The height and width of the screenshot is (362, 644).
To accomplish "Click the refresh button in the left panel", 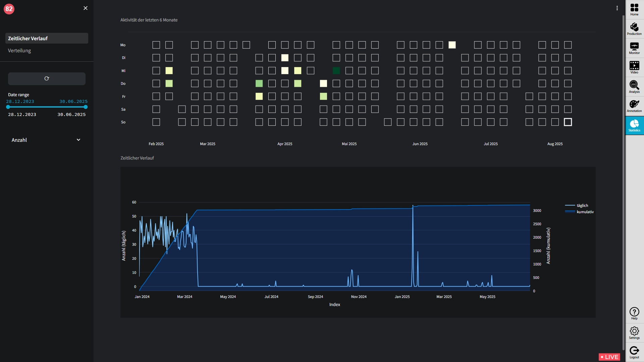I will click(46, 78).
